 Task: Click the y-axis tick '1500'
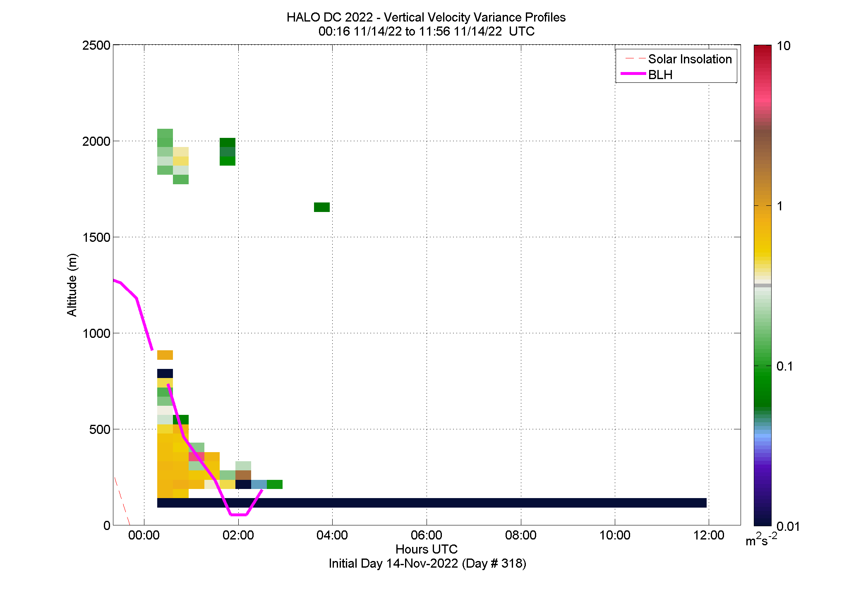coord(96,237)
